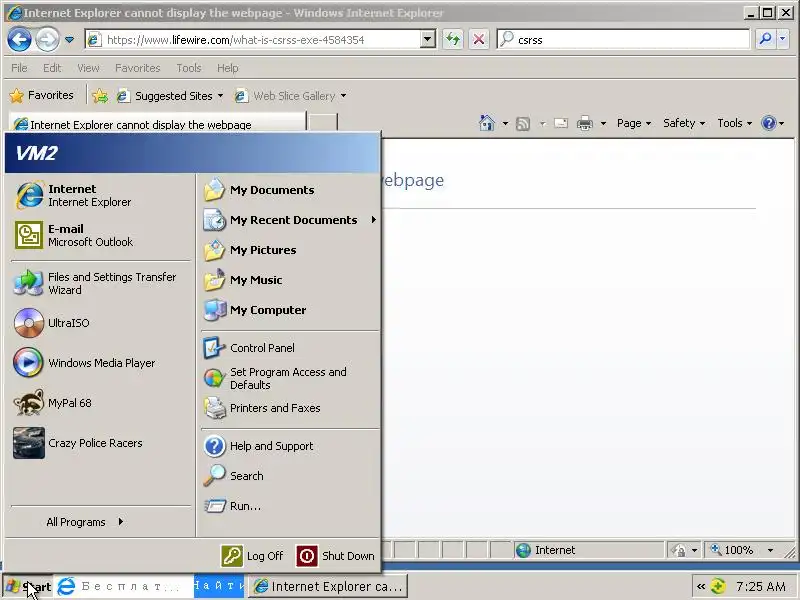Open Suggested Sites dropdown
800x600 pixels.
[x=170, y=96]
